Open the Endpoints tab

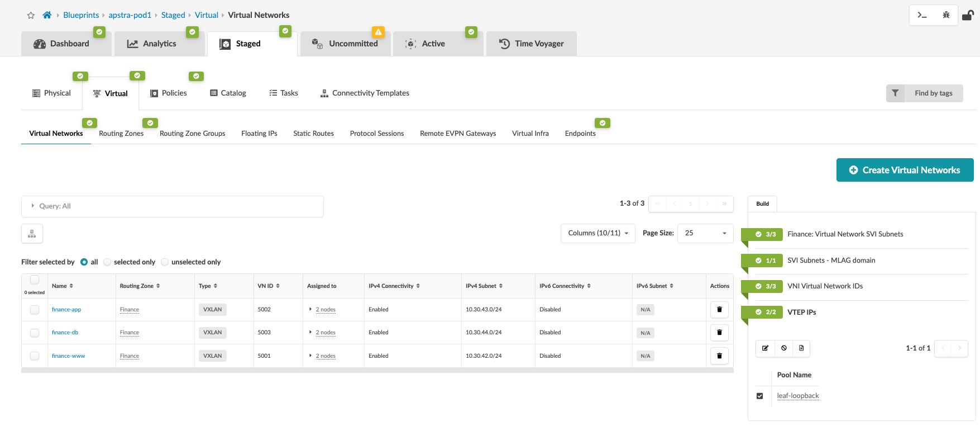[x=580, y=133]
